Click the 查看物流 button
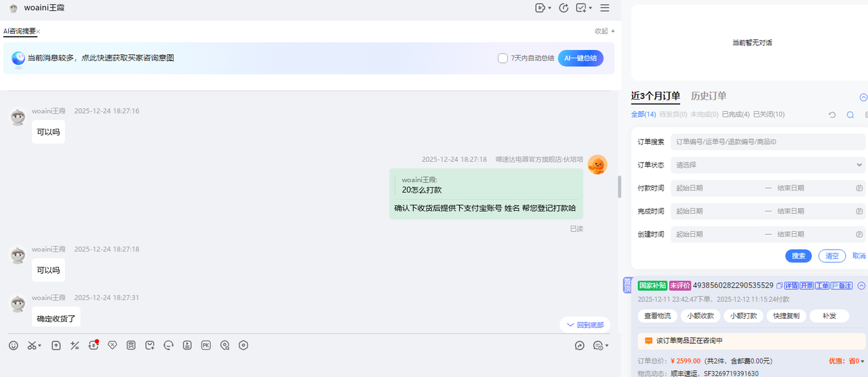 pyautogui.click(x=657, y=316)
